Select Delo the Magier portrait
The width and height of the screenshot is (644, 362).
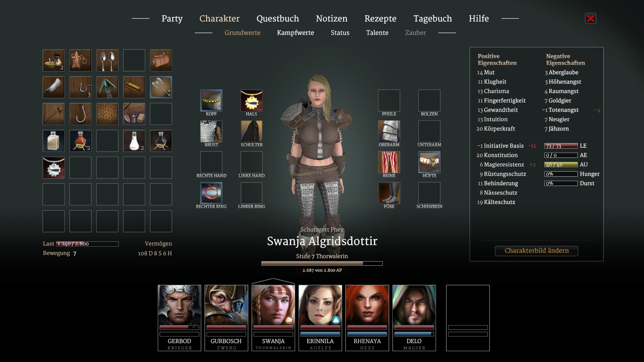pyautogui.click(x=414, y=318)
